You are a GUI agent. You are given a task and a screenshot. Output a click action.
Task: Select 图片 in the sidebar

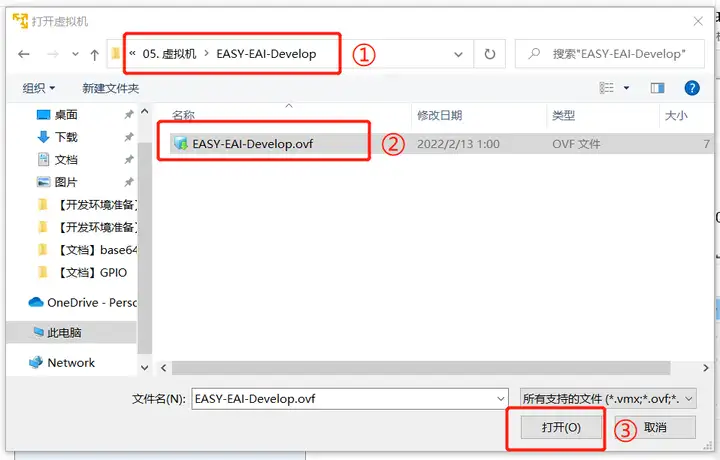click(66, 182)
